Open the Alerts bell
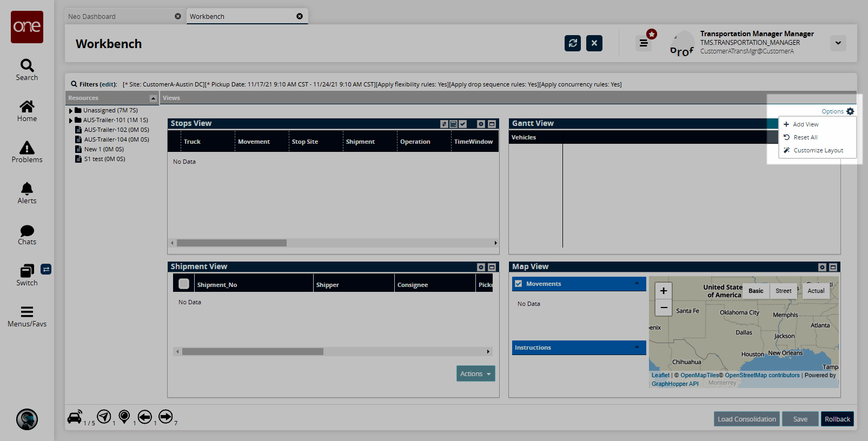 coord(27,193)
